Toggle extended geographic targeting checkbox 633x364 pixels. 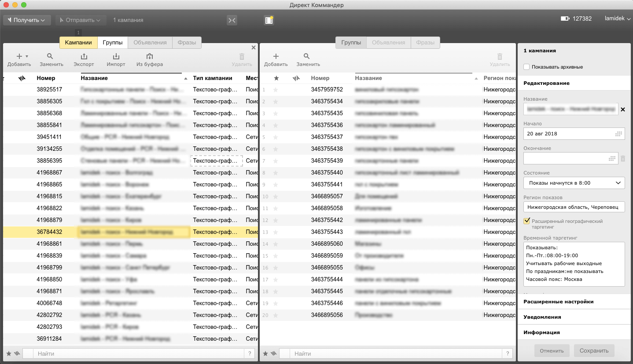coord(526,221)
